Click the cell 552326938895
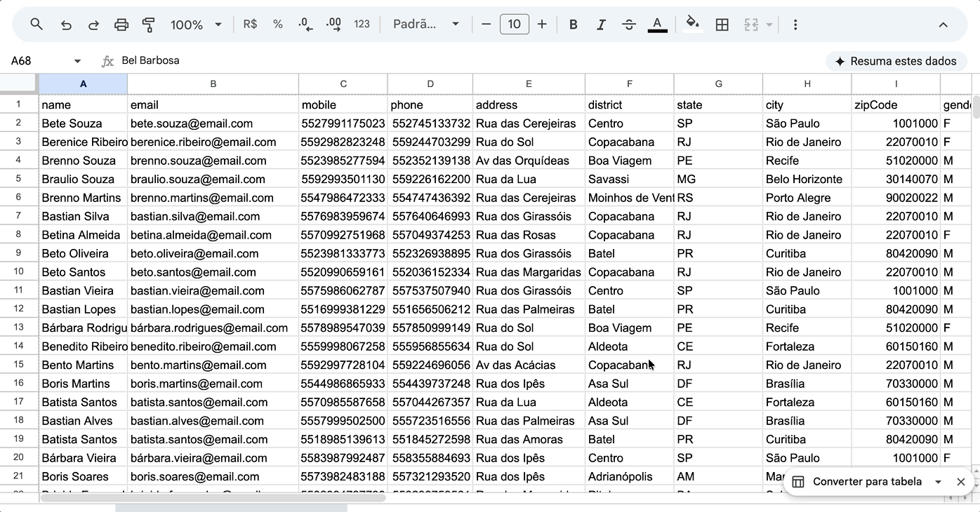Viewport: 980px width, 512px height. coord(430,253)
